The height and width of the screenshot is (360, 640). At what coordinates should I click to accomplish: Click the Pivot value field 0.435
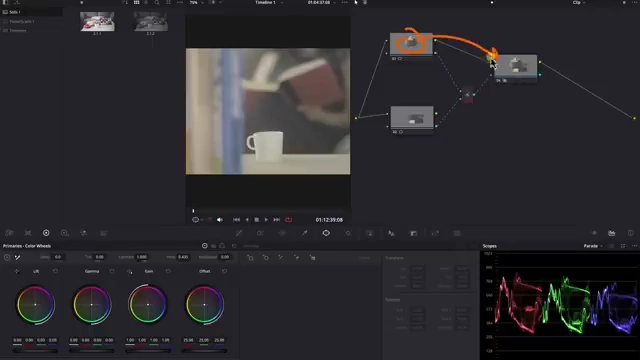coord(183,257)
